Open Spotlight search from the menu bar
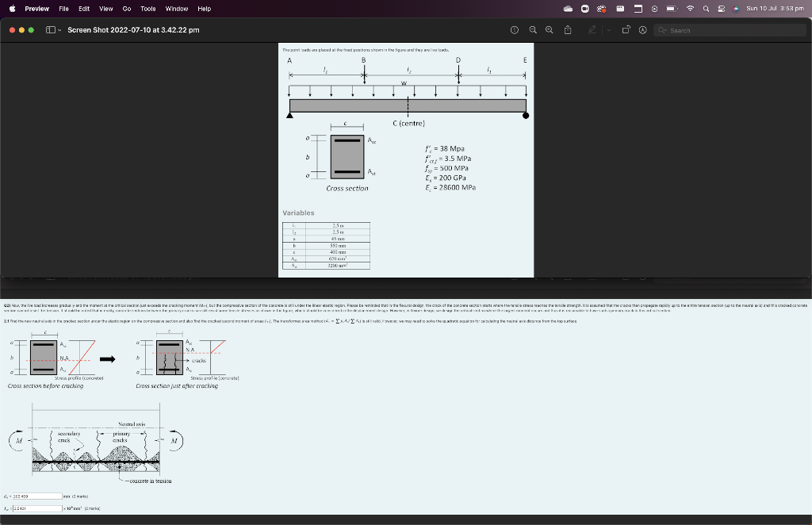 pos(706,9)
